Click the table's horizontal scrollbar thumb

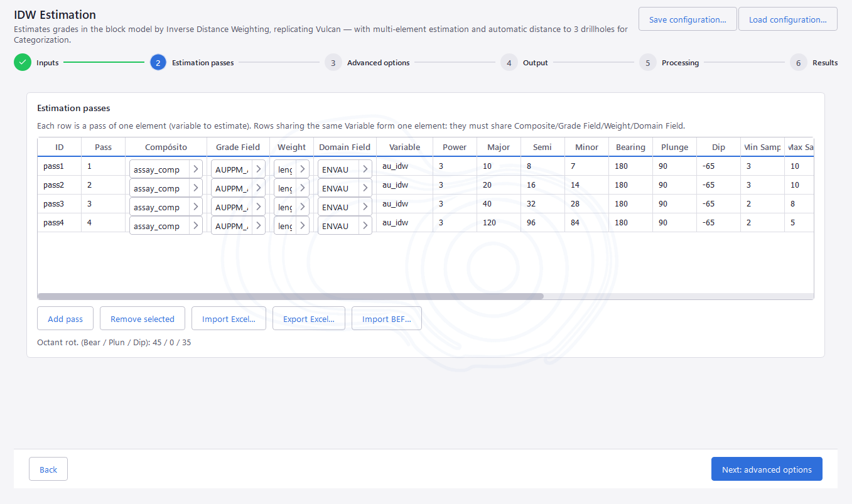[291, 296]
